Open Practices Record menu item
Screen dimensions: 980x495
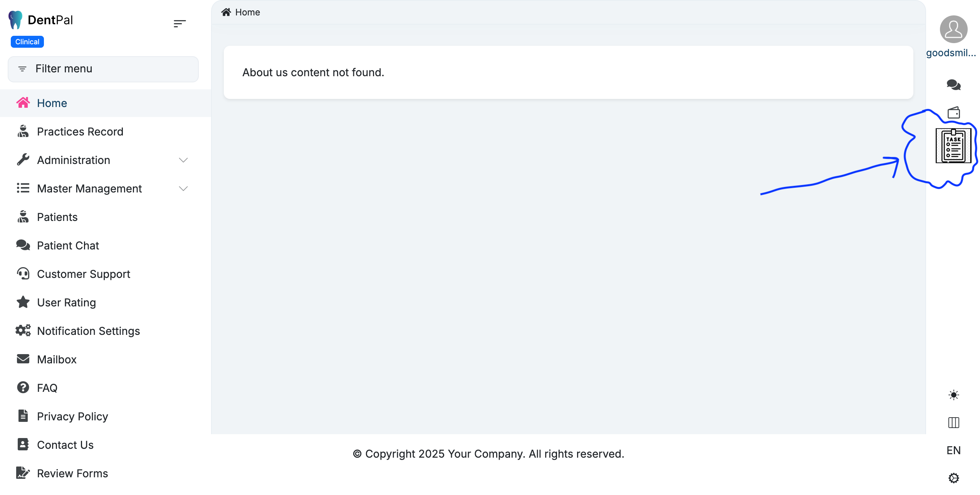tap(80, 132)
